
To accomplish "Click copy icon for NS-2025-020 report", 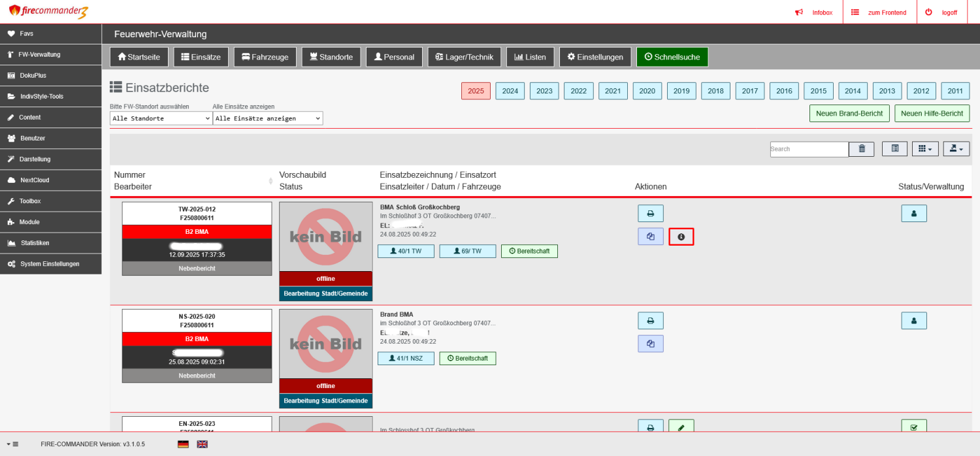I will (650, 344).
